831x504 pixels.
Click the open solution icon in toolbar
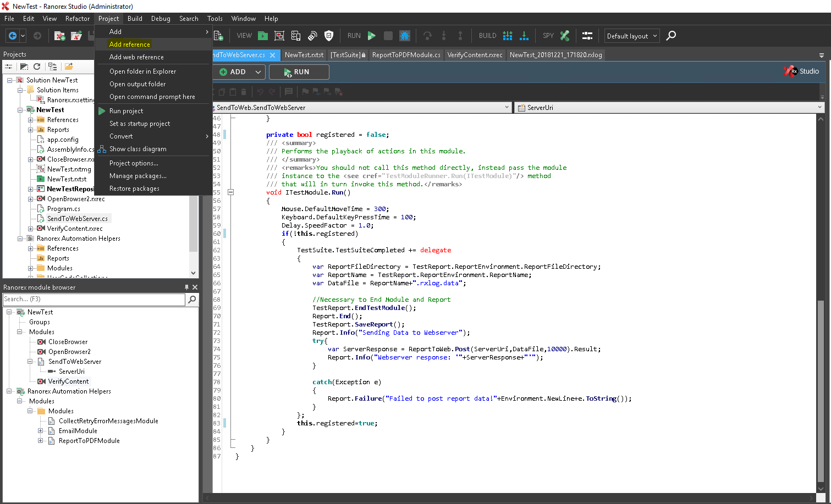(76, 36)
